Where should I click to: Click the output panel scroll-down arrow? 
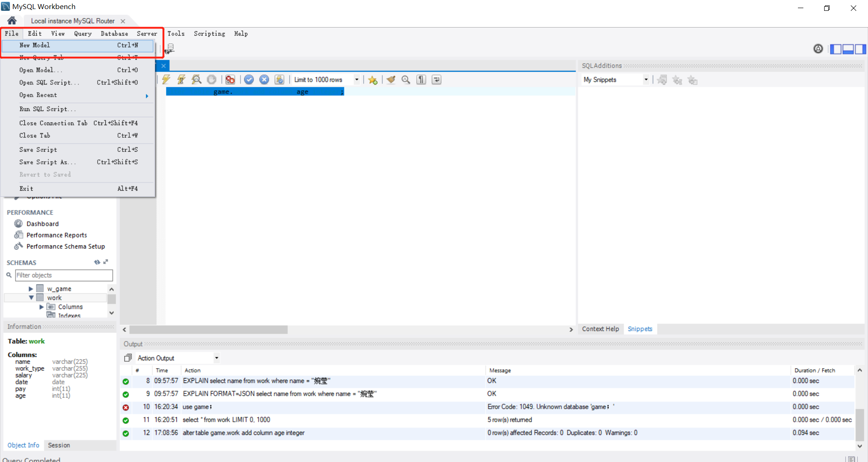[860, 446]
